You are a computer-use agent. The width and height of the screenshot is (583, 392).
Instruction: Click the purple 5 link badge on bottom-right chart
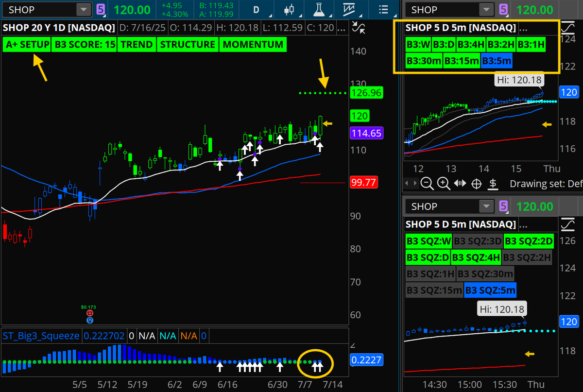(x=503, y=206)
